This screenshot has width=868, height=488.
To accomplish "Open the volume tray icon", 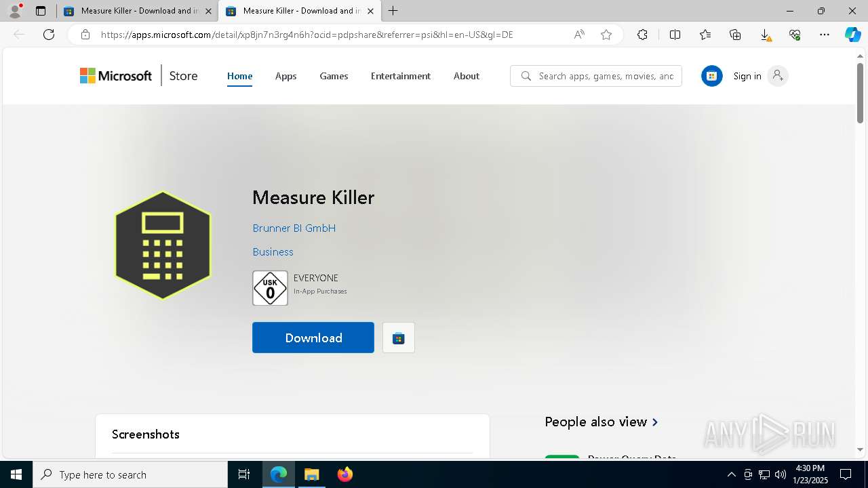I will pyautogui.click(x=781, y=474).
